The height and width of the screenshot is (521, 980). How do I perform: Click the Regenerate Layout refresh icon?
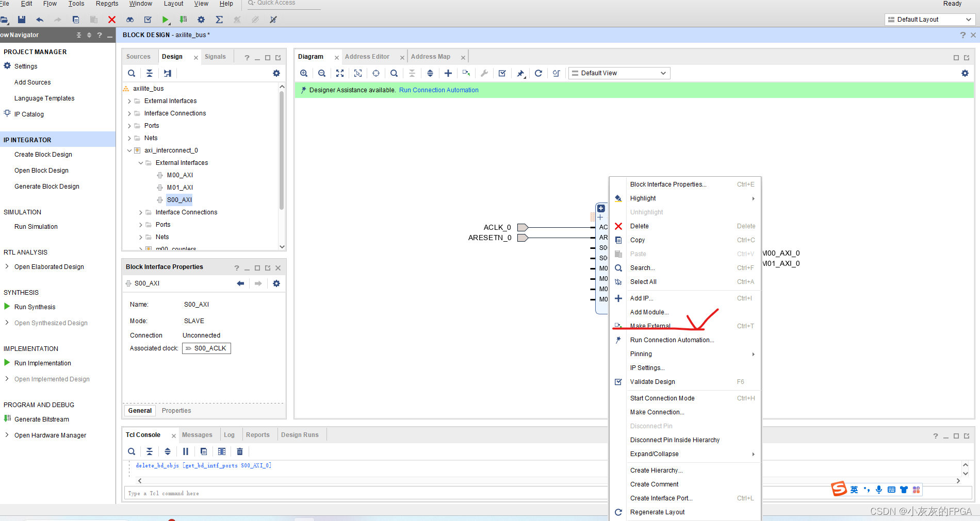pyautogui.click(x=538, y=73)
